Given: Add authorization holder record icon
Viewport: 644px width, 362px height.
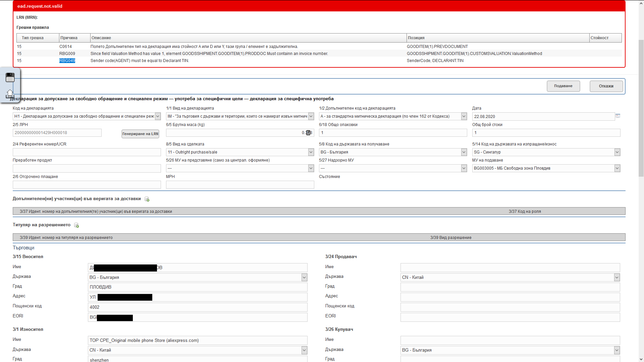Looking at the screenshot, I should pyautogui.click(x=76, y=225).
